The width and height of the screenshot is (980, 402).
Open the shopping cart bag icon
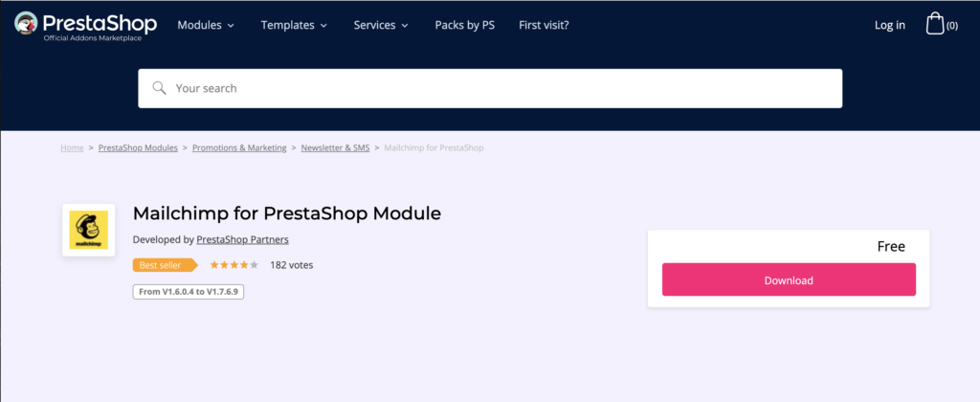click(x=935, y=24)
